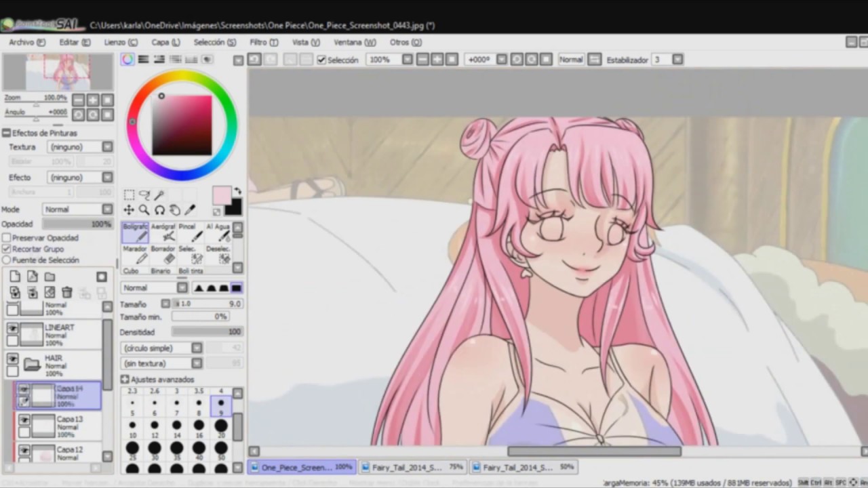Click the pink foreground color swatch
The width and height of the screenshot is (868, 488).
221,196
